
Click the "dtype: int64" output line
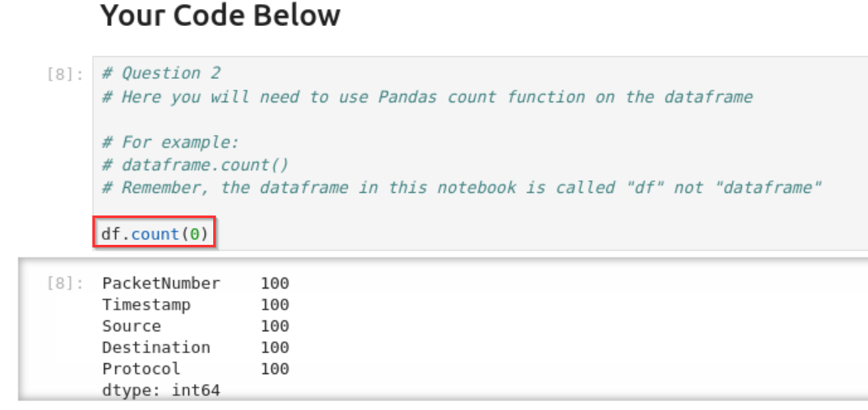pyautogui.click(x=160, y=389)
